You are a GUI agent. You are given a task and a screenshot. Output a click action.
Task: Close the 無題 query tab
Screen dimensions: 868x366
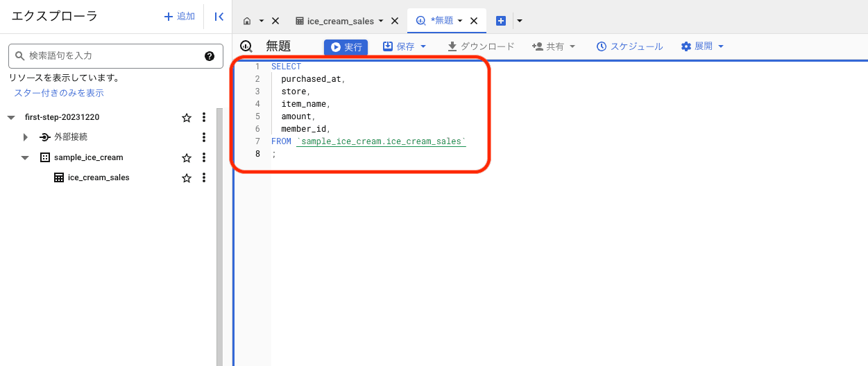475,21
